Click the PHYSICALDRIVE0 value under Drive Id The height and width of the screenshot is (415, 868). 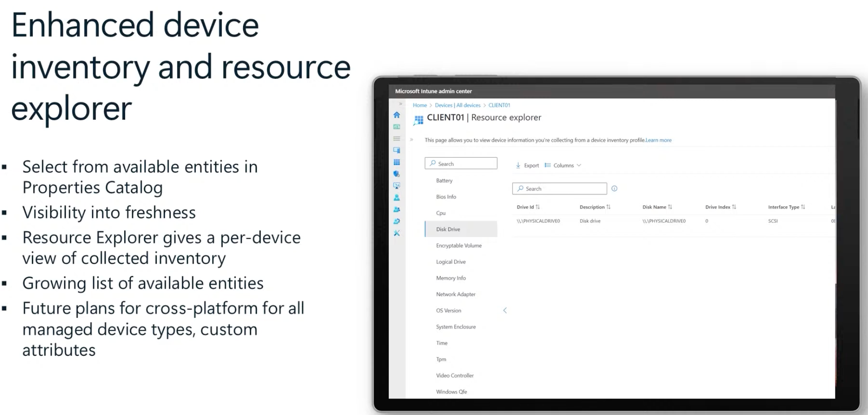click(x=538, y=221)
